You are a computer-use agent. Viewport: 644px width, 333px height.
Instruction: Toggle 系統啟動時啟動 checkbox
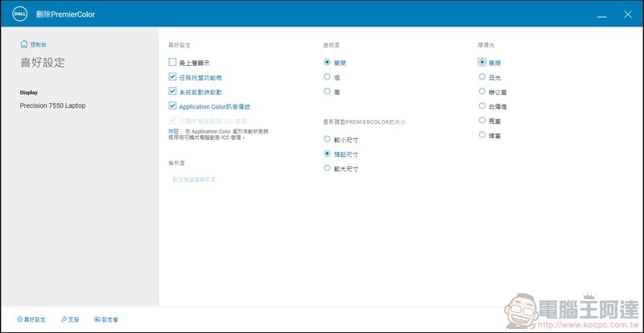172,92
